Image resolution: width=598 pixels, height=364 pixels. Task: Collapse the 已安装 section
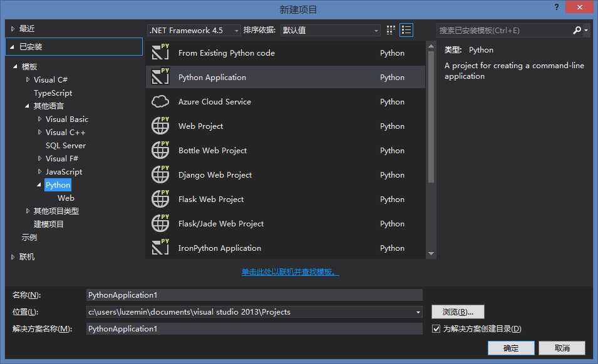[12, 47]
